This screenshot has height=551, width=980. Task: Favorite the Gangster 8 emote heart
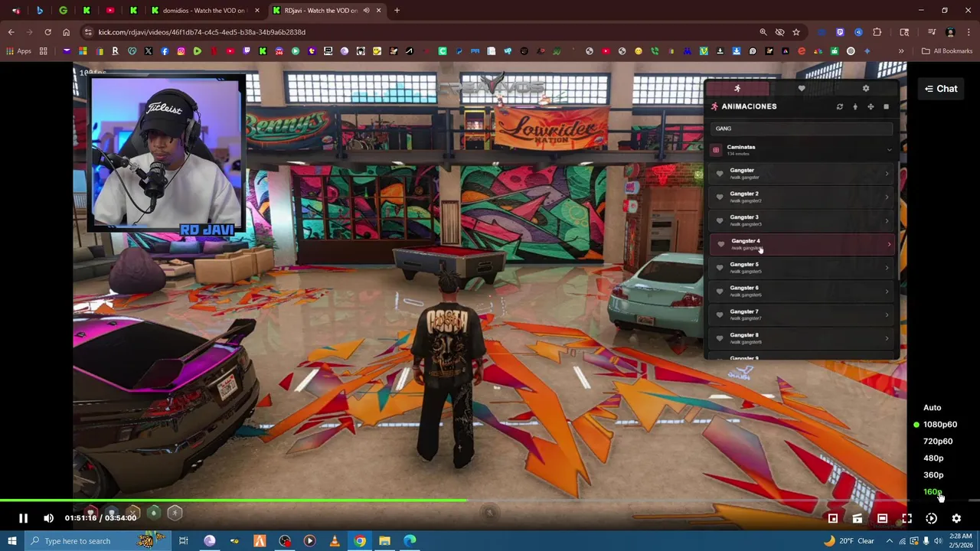[x=720, y=338]
